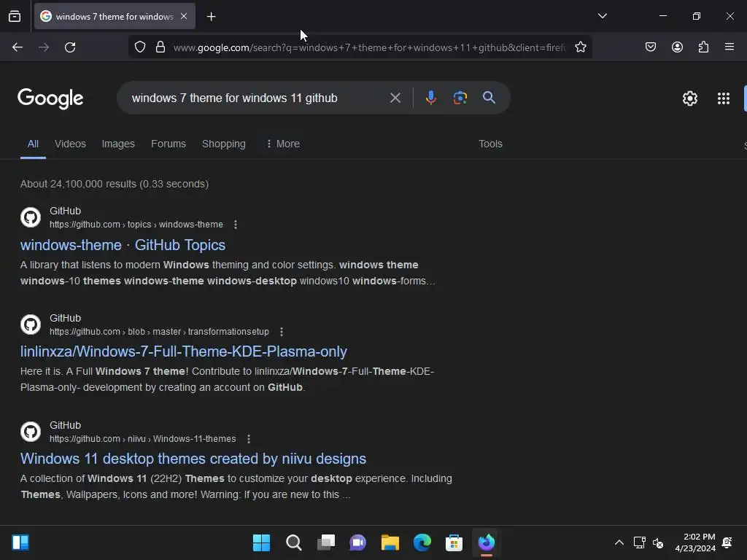Screen dimensions: 747x560
Task: Expand the More search filters menu
Action: point(283,144)
